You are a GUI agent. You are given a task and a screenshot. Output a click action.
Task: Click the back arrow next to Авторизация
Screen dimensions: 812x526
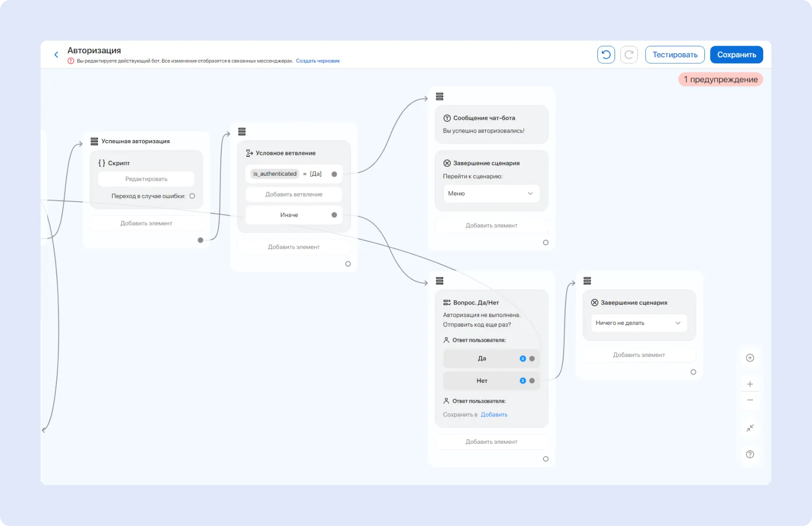click(56, 55)
